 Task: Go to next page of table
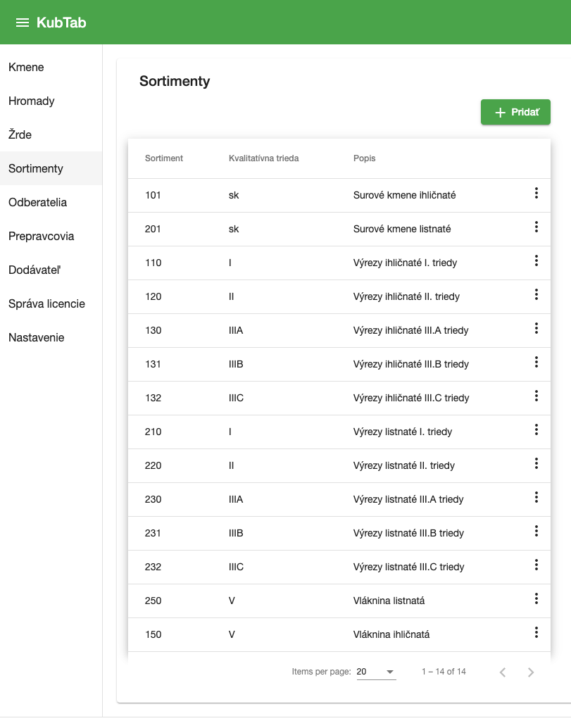[x=532, y=672]
